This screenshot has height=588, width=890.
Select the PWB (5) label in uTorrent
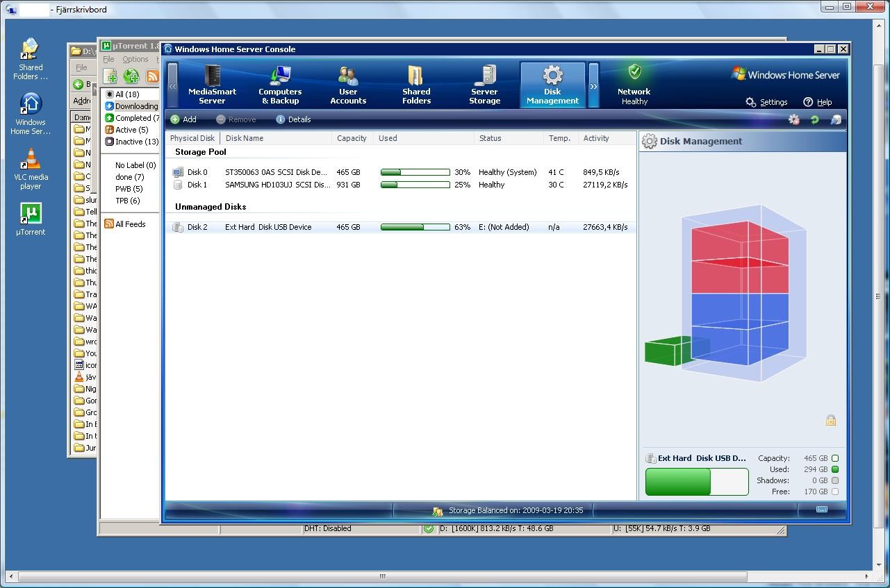[x=129, y=189]
